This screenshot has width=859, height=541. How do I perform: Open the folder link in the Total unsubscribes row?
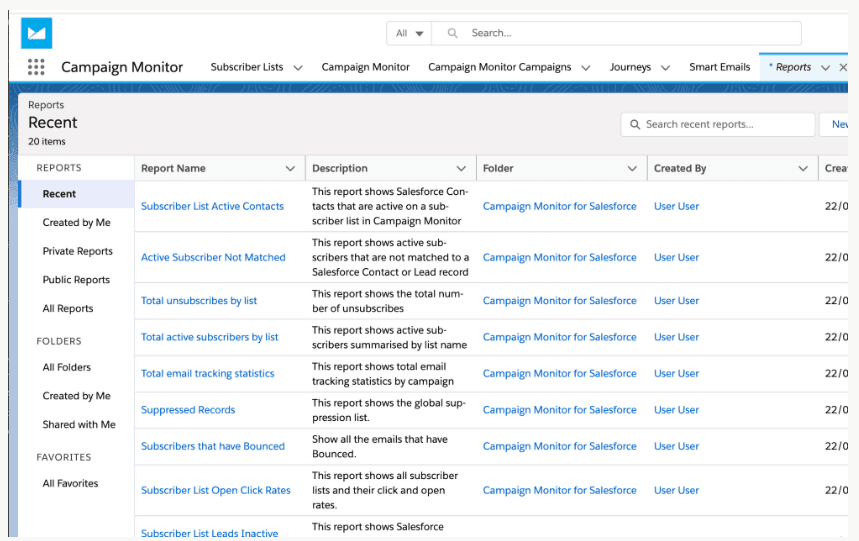coord(559,300)
